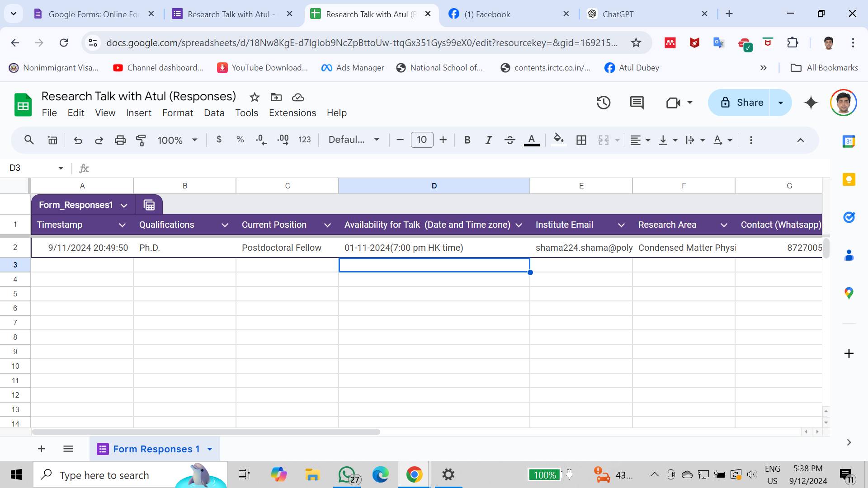Open the fill color bucket

(559, 140)
